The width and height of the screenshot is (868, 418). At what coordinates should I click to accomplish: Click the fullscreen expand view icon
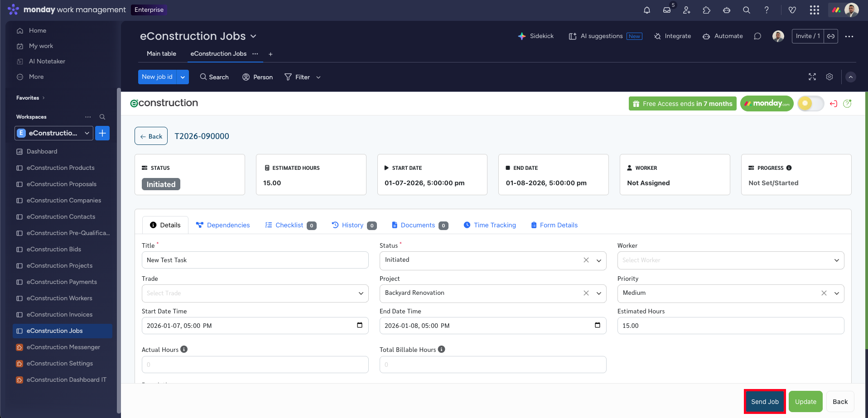[x=812, y=77]
